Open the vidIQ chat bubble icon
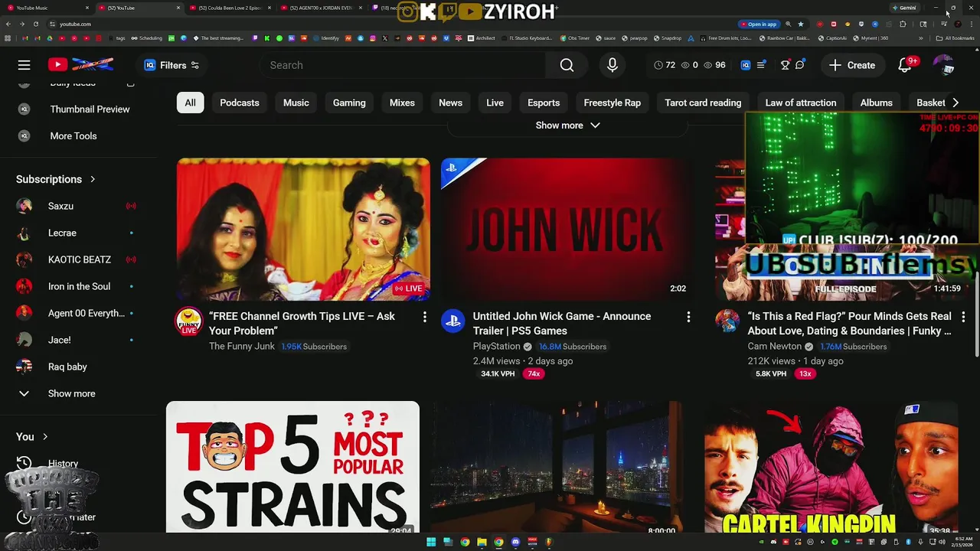The width and height of the screenshot is (980, 551). point(800,65)
